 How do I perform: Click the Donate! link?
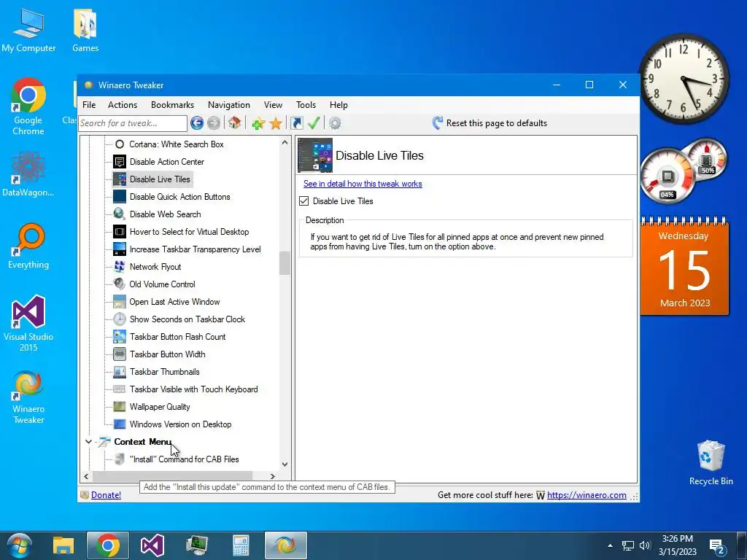[x=106, y=495]
